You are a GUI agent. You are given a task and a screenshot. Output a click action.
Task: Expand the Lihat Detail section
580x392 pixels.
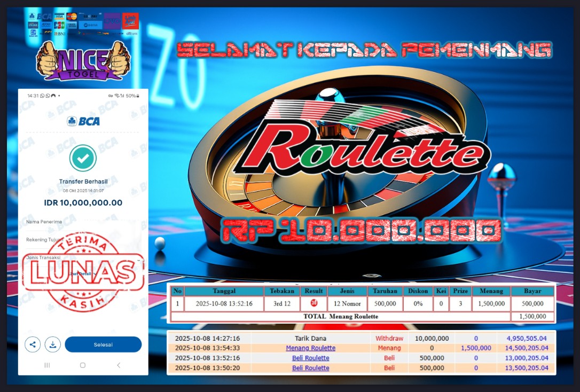point(80,274)
